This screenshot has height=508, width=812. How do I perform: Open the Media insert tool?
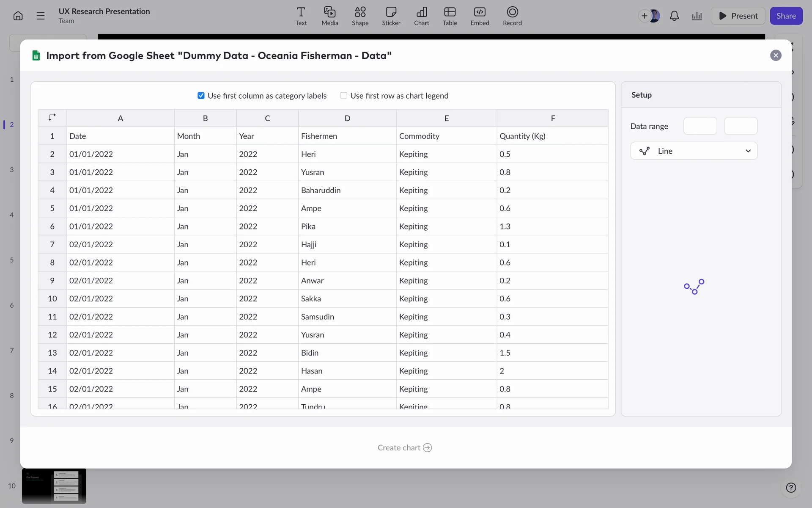329,16
